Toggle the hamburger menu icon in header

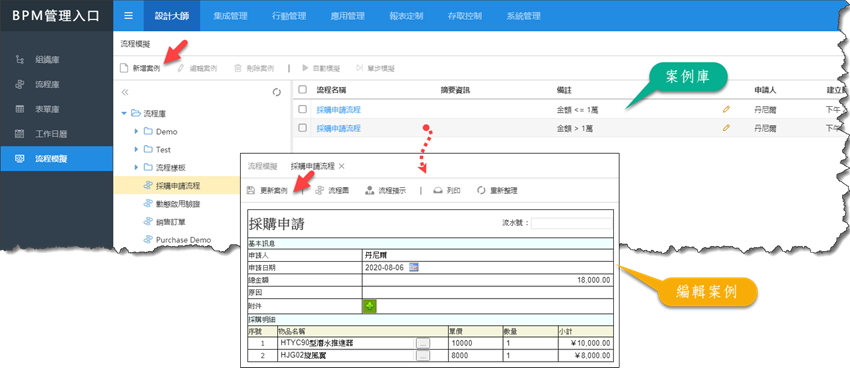coord(128,16)
